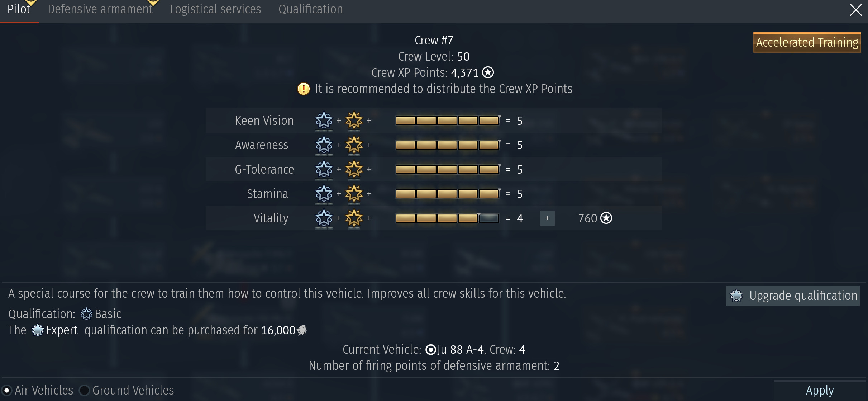The image size is (868, 401).
Task: Click the gold star icon for Stamina
Action: pyautogui.click(x=354, y=194)
